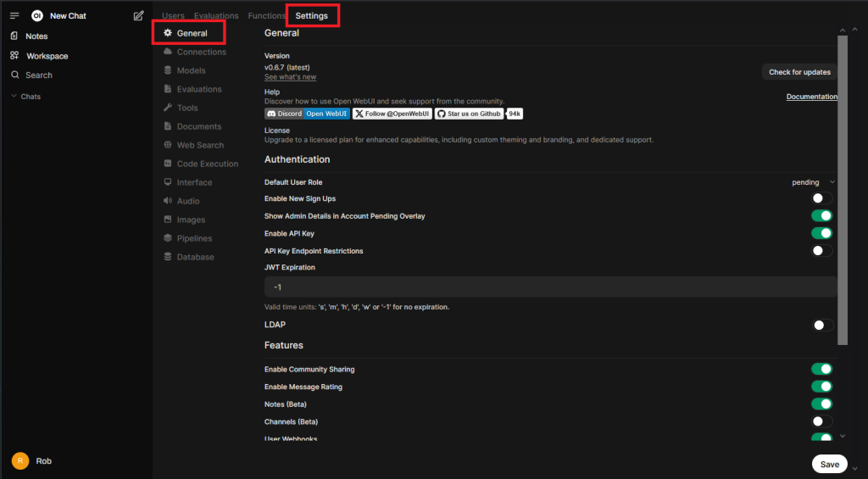This screenshot has width=868, height=479.
Task: Disable the Enable API Key switch
Action: tap(821, 233)
